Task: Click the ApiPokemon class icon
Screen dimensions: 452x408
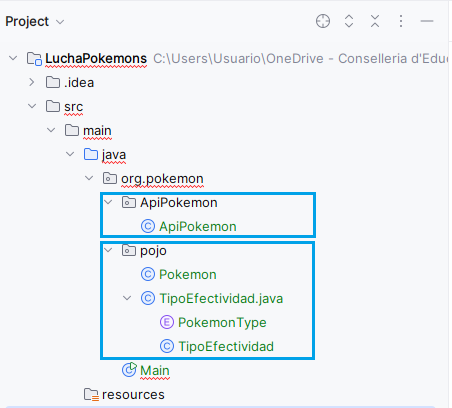Action: coord(148,226)
